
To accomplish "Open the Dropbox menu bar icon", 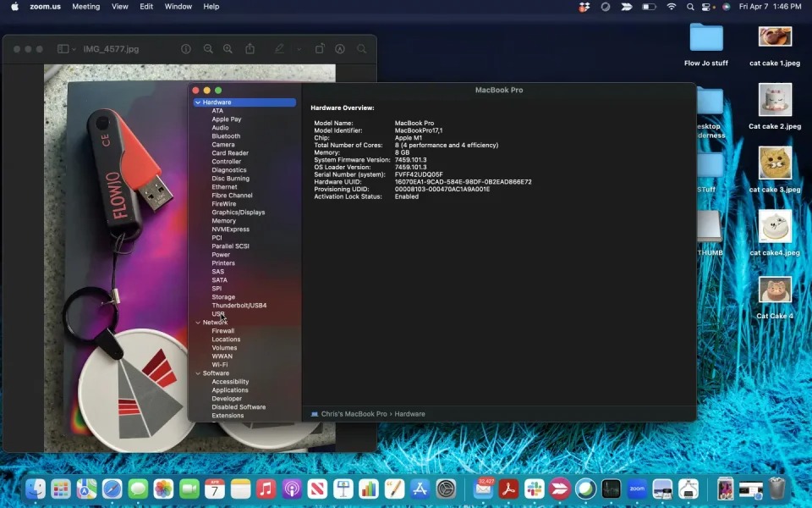I will click(584, 7).
